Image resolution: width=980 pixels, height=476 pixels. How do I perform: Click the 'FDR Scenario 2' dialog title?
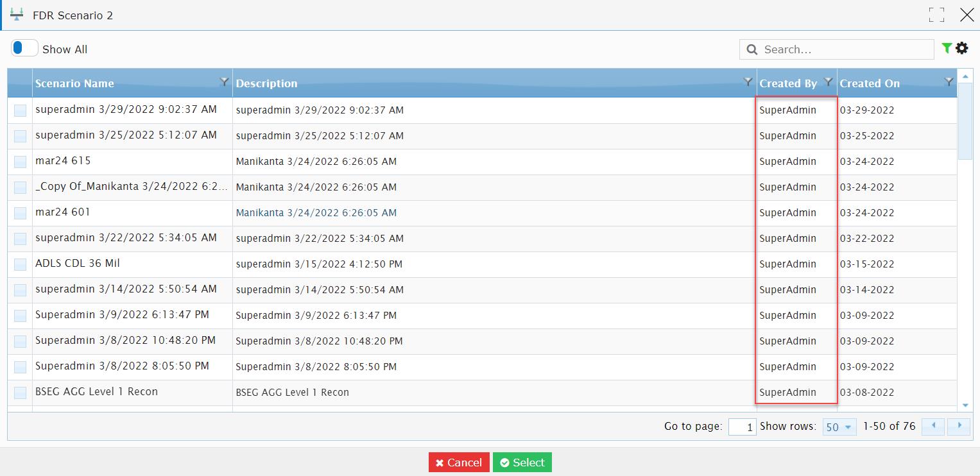point(73,15)
